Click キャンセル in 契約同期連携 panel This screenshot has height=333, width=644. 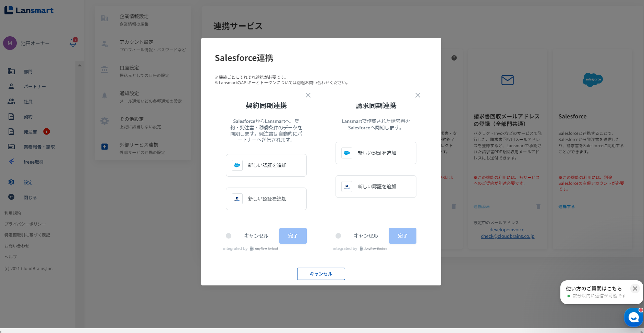pos(256,236)
